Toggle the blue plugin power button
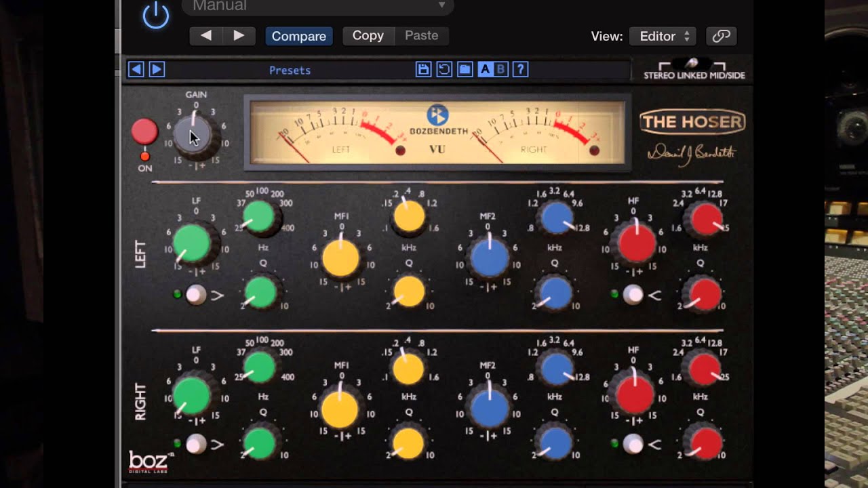The width and height of the screenshot is (868, 488). tap(156, 15)
